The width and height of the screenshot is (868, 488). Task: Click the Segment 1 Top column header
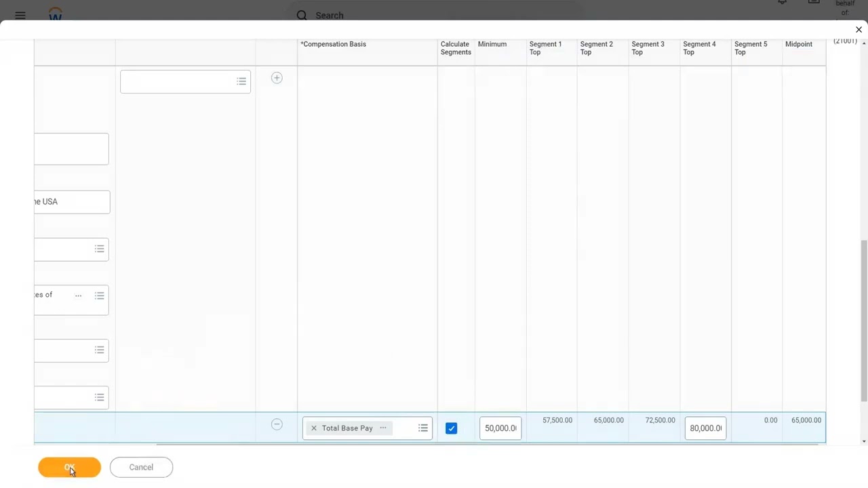(x=545, y=48)
